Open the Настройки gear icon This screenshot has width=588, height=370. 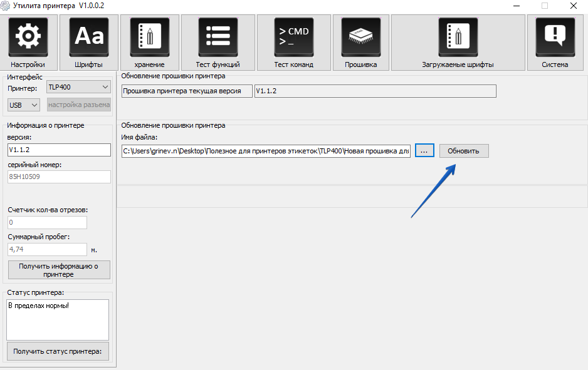pos(28,38)
